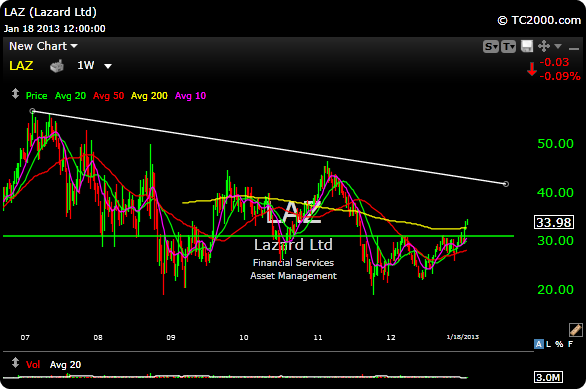
Task: Click the four-way move arrows icon
Action: (544, 46)
